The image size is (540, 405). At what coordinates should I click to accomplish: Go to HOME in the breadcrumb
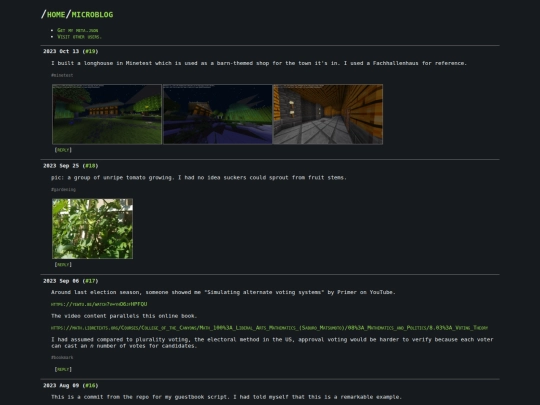pos(56,14)
